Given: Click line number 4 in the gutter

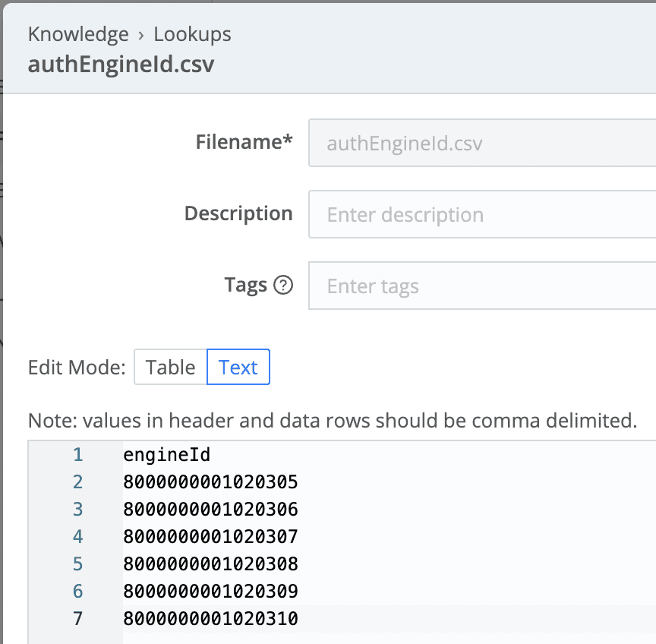Looking at the screenshot, I should tap(77, 537).
